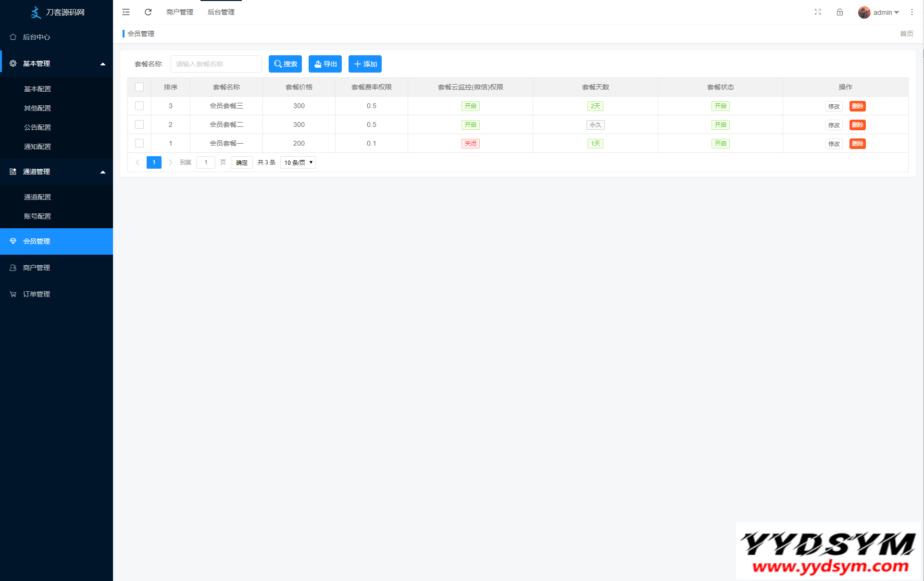The height and width of the screenshot is (581, 924).
Task: Open 订单管理 cart menu in the sidebar
Action: [x=37, y=294]
